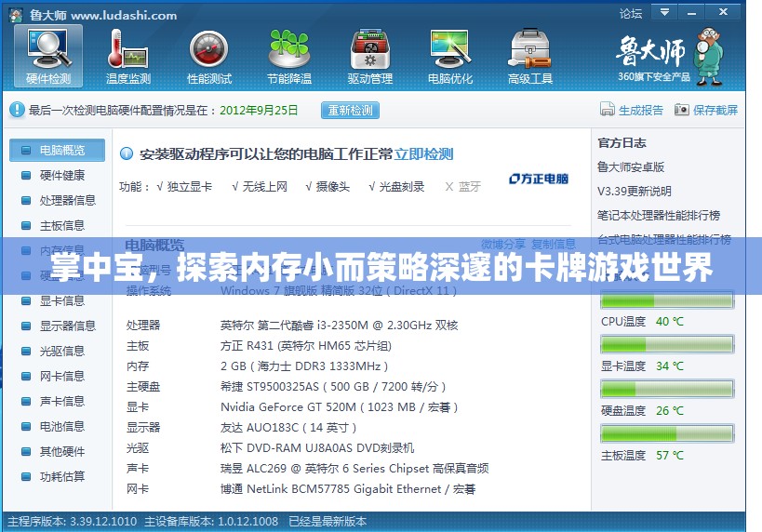
Task: Click the 立即检测 link
Action: pyautogui.click(x=423, y=154)
